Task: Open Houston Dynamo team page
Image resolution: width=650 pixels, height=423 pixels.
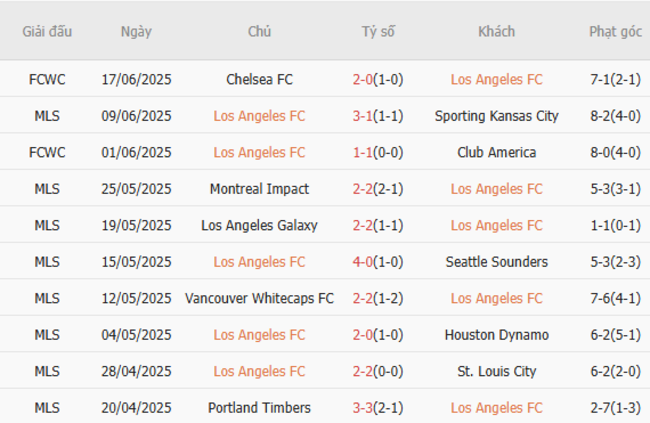Action: coord(496,335)
